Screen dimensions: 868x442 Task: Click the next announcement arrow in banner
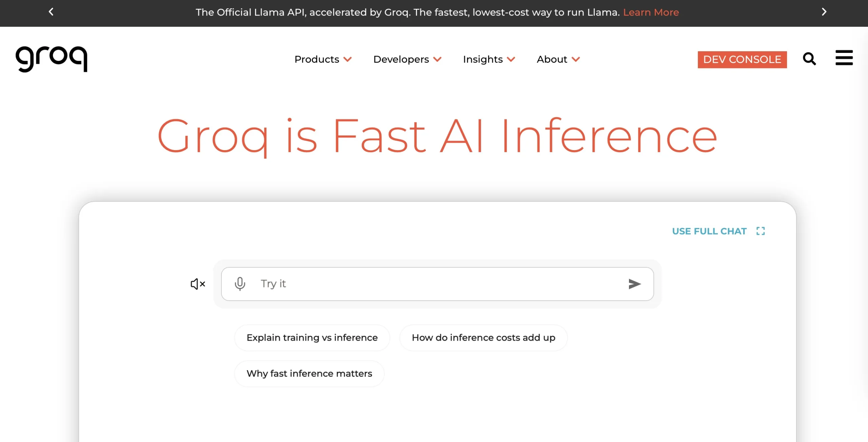(824, 12)
